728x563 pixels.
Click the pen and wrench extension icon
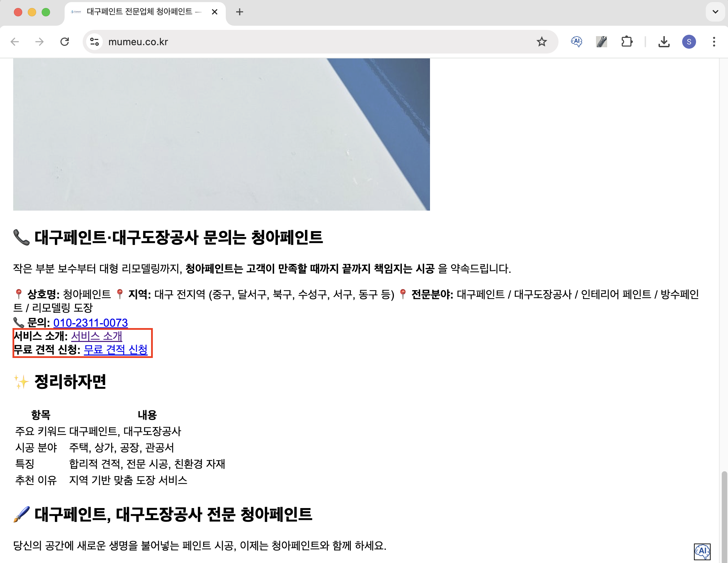point(602,42)
